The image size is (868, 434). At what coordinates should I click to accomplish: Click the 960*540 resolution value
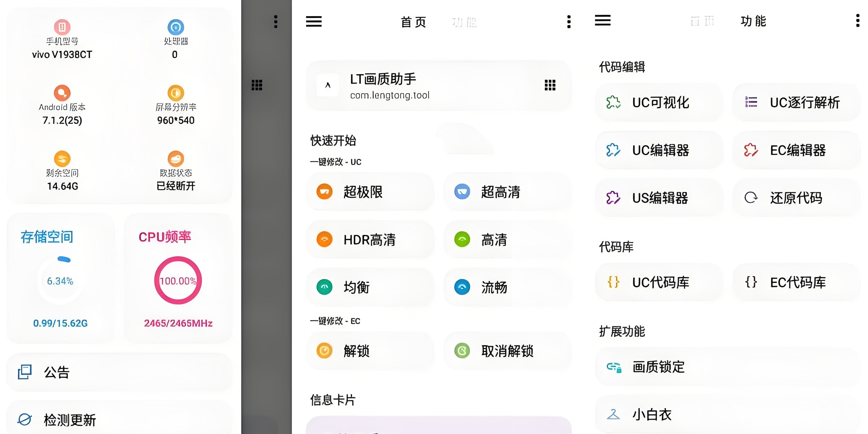[x=175, y=120]
